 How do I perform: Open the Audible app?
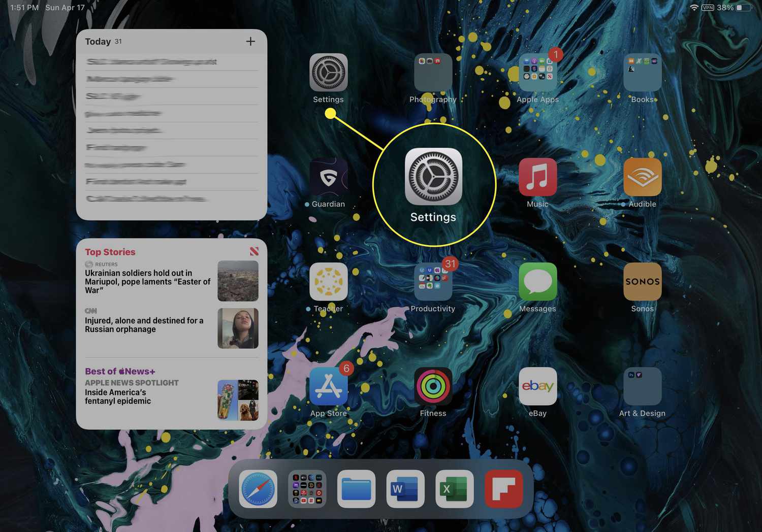point(642,177)
